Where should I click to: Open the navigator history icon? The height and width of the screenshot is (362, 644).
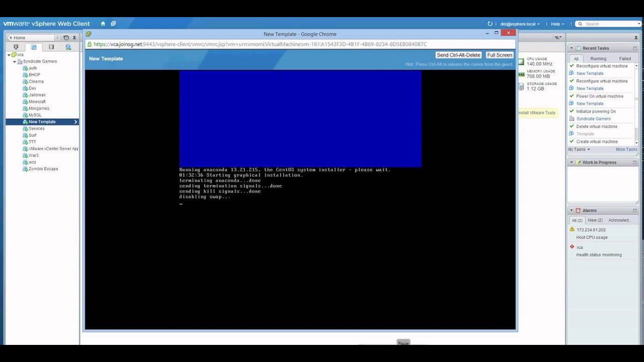[x=66, y=38]
